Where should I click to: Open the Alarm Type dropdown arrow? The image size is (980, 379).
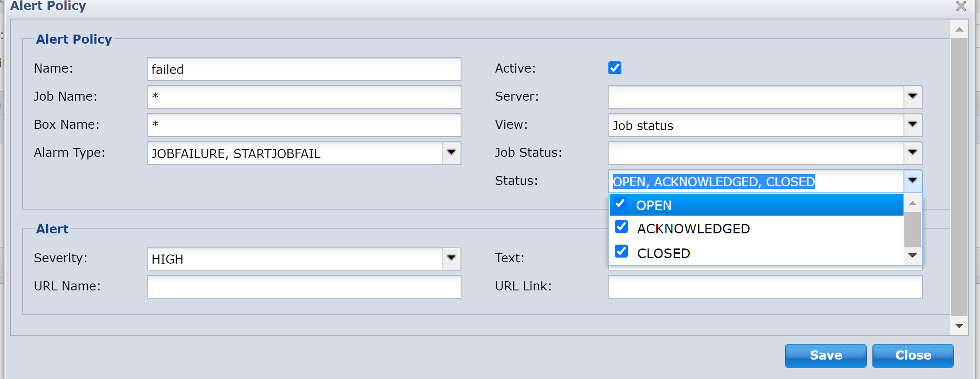tap(452, 153)
